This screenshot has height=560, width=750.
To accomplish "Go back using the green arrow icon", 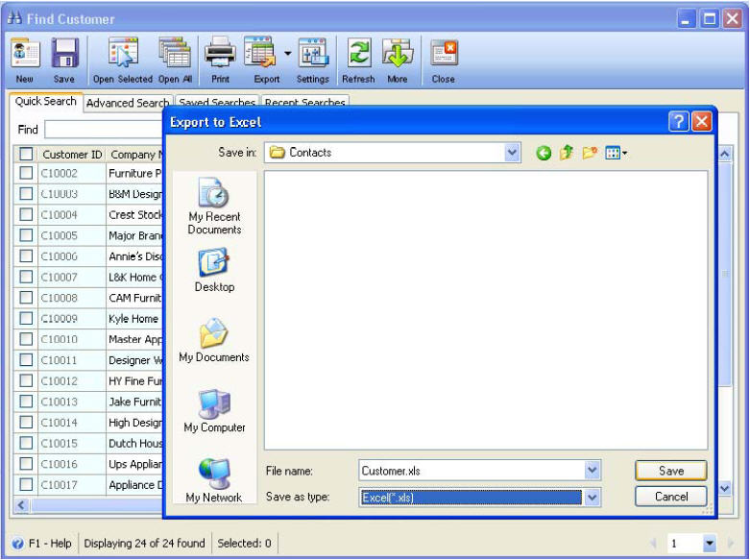I will point(543,153).
